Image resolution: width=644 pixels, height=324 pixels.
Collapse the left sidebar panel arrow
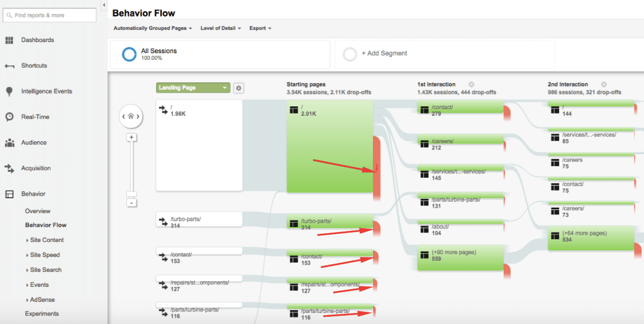coord(104,5)
